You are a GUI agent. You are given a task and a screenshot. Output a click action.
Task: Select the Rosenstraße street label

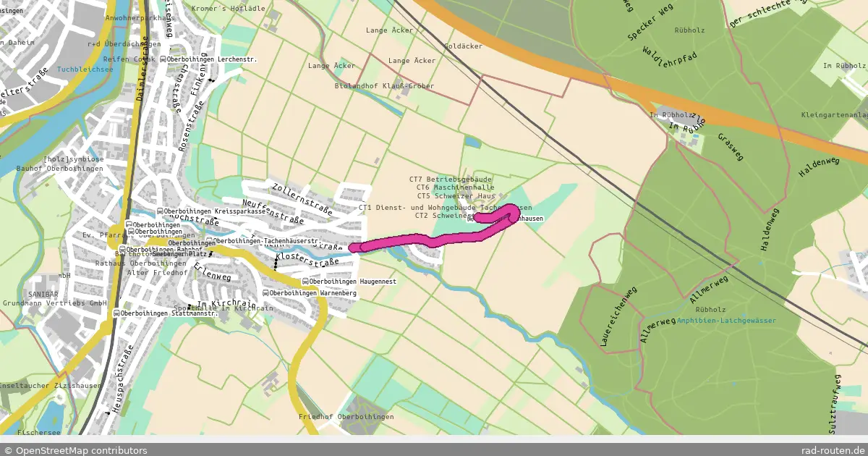[x=191, y=127]
